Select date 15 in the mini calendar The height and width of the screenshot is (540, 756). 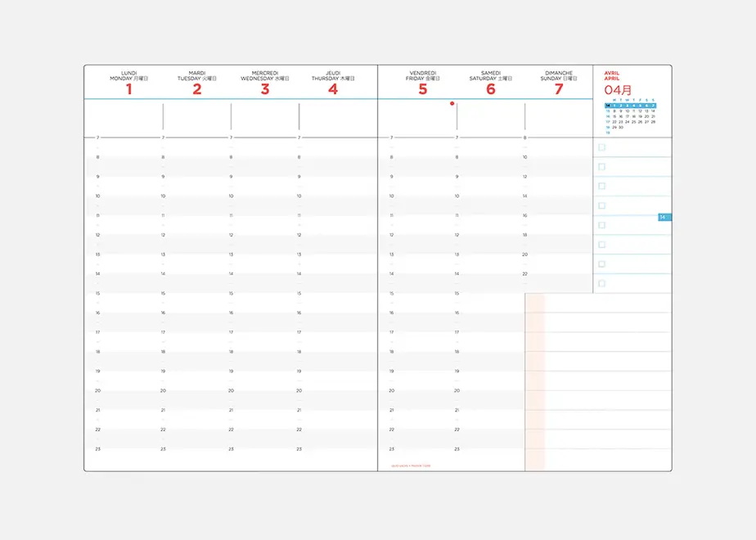(614, 116)
